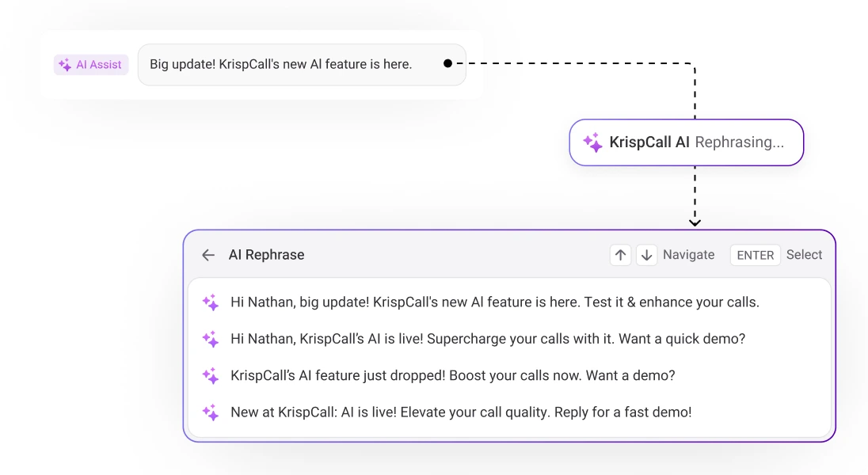This screenshot has width=868, height=475.
Task: Go back using the AI Rephrase arrow
Action: tap(208, 255)
